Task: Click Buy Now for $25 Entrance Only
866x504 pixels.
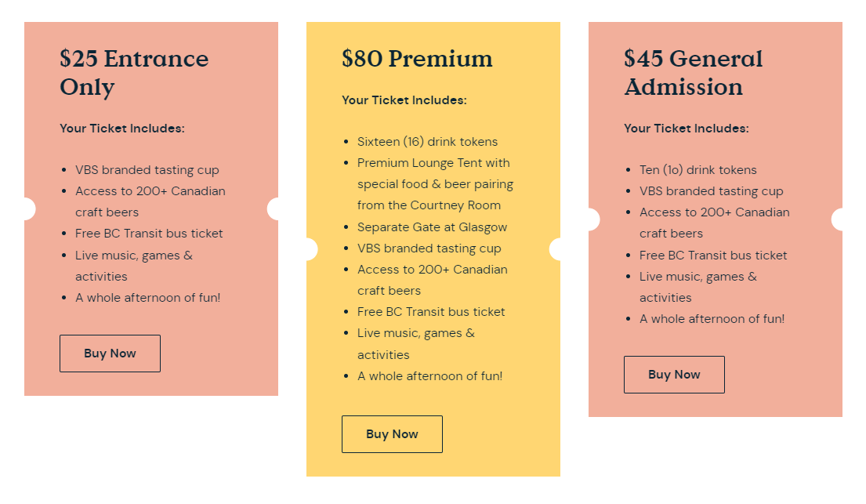Action: (110, 354)
